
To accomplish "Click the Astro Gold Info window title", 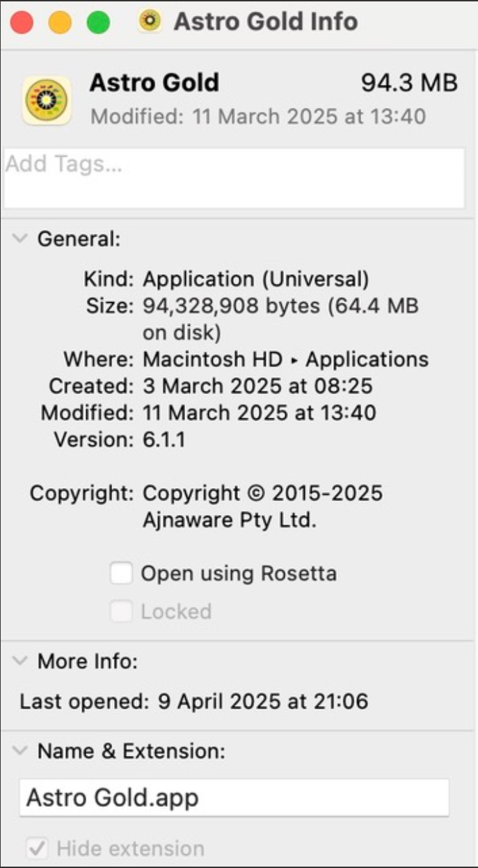I will (266, 22).
